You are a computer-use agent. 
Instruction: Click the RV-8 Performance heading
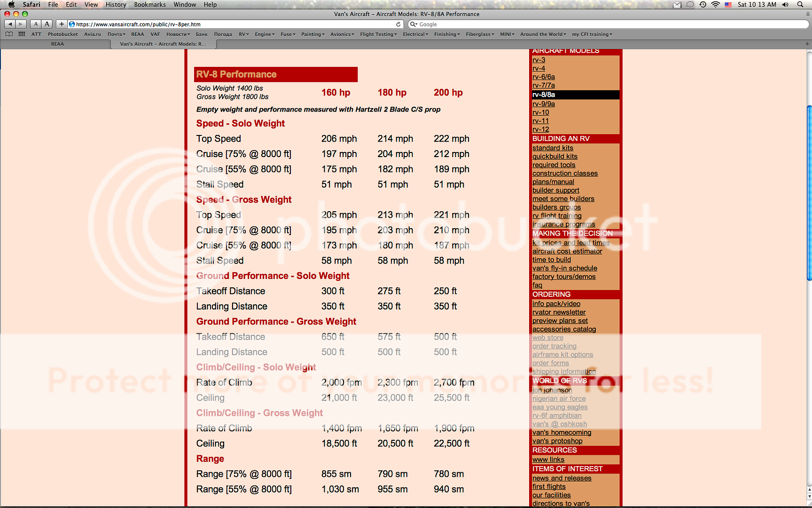[x=236, y=74]
